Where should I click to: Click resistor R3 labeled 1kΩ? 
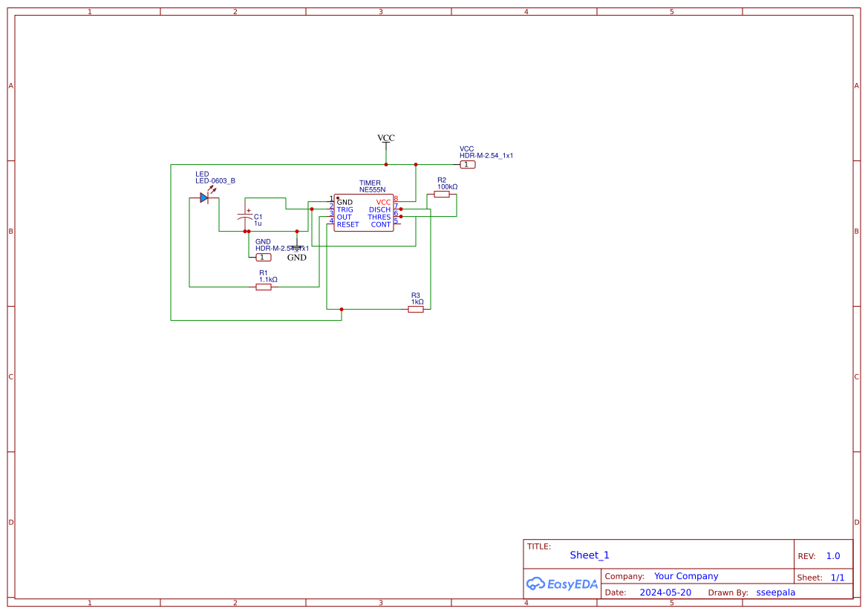[415, 310]
